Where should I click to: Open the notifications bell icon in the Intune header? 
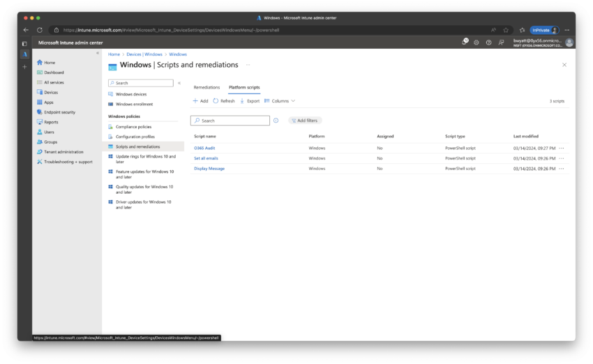pos(465,42)
